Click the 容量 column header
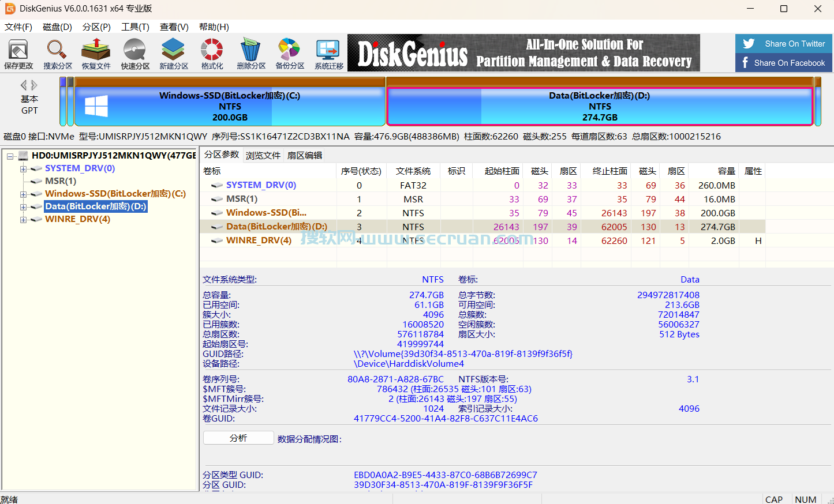Viewport: 834px width, 504px height. pos(715,171)
